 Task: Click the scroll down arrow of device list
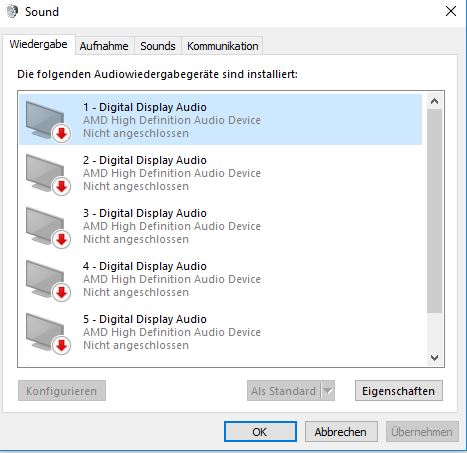tap(434, 358)
